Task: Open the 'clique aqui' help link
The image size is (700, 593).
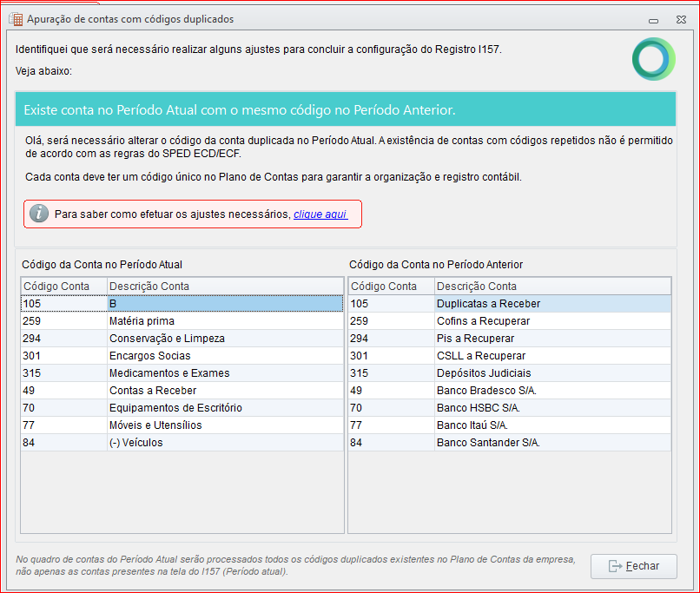Action: tap(321, 213)
